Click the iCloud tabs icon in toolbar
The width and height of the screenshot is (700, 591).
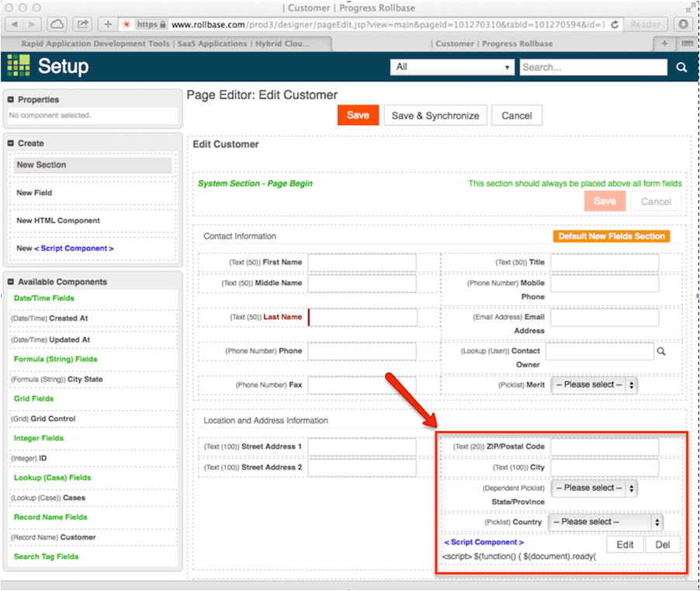point(57,24)
